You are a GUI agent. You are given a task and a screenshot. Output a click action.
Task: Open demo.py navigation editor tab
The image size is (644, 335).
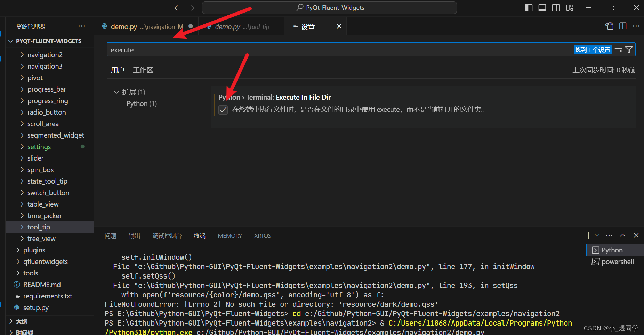(x=146, y=26)
